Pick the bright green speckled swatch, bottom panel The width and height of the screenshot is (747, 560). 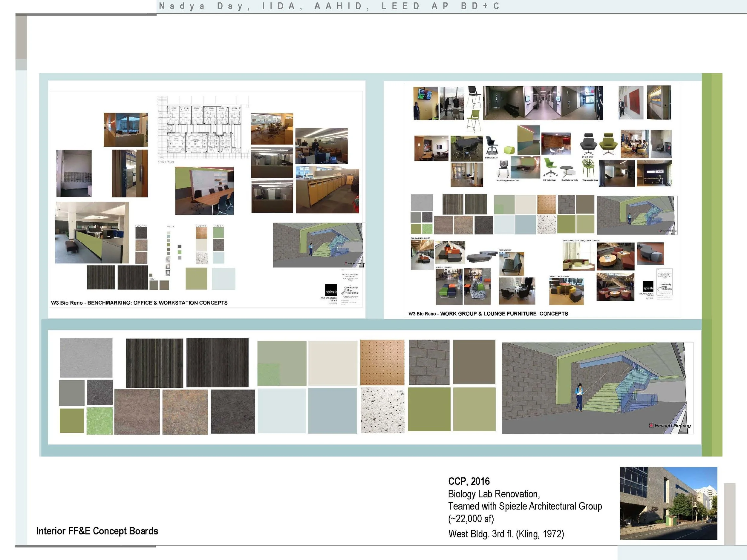[x=100, y=421]
